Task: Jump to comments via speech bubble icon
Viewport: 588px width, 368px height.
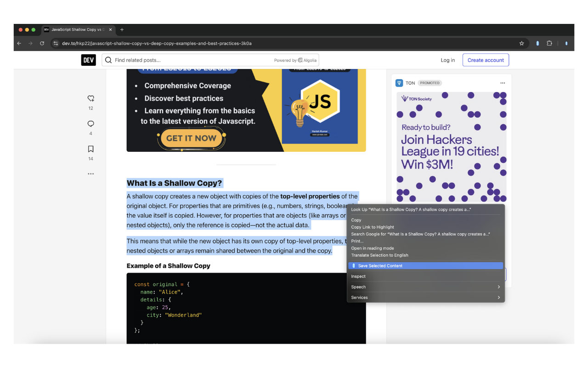Action: click(90, 124)
